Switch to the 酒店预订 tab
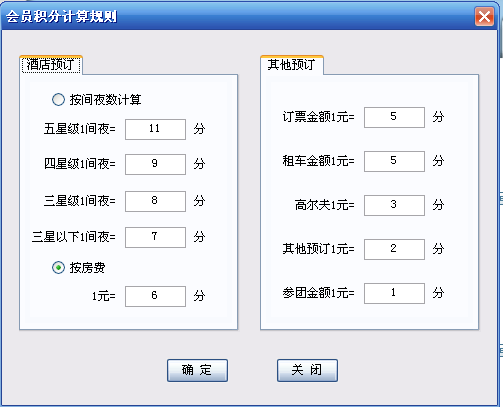 [51, 65]
